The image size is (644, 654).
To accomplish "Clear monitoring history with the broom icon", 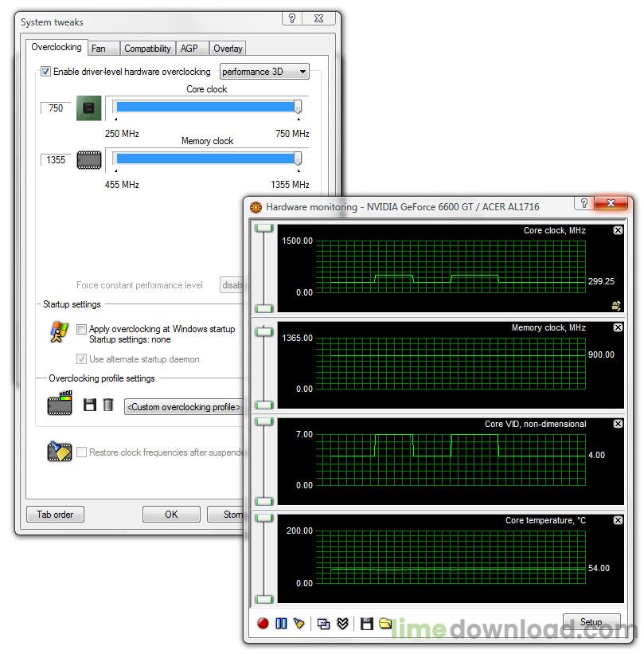I will pyautogui.click(x=299, y=623).
